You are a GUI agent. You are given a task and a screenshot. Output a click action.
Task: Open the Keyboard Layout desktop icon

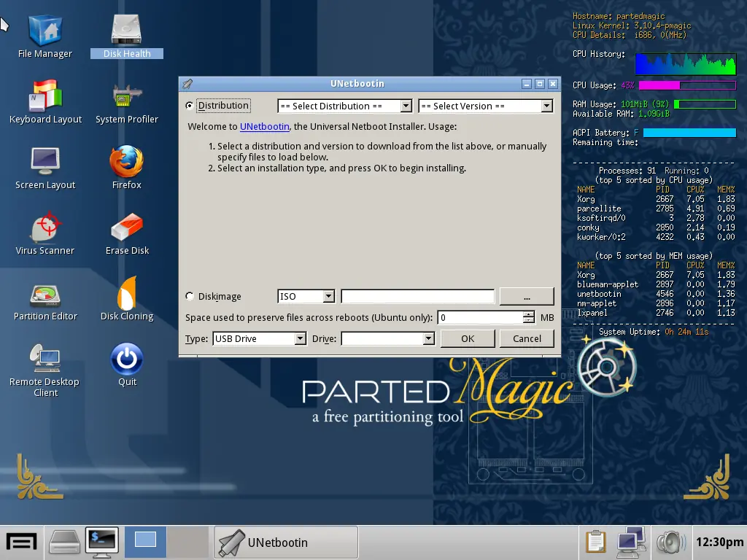click(x=45, y=102)
